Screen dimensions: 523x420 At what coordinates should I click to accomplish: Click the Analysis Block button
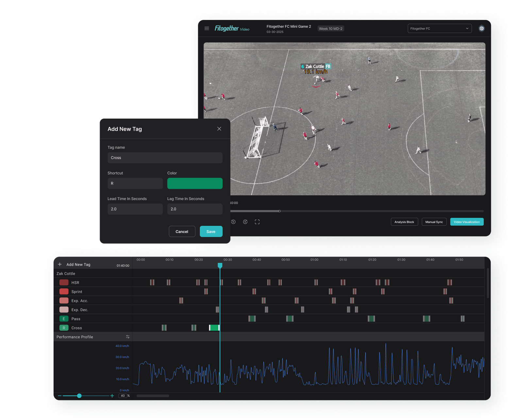404,222
